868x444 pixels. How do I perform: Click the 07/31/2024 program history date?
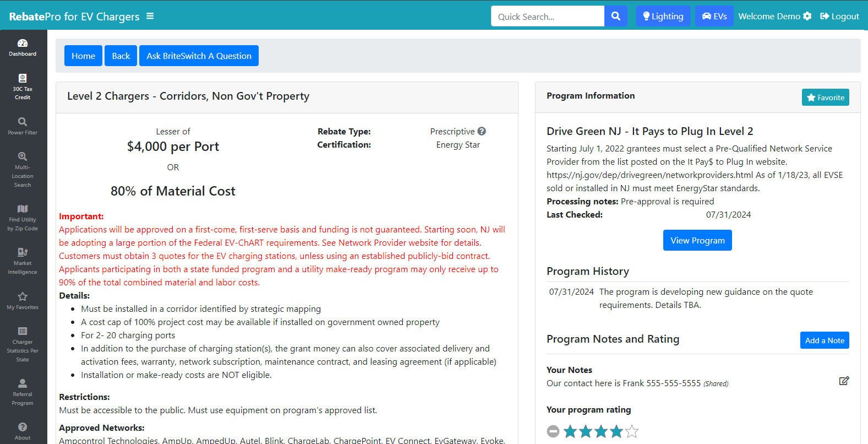click(x=571, y=292)
